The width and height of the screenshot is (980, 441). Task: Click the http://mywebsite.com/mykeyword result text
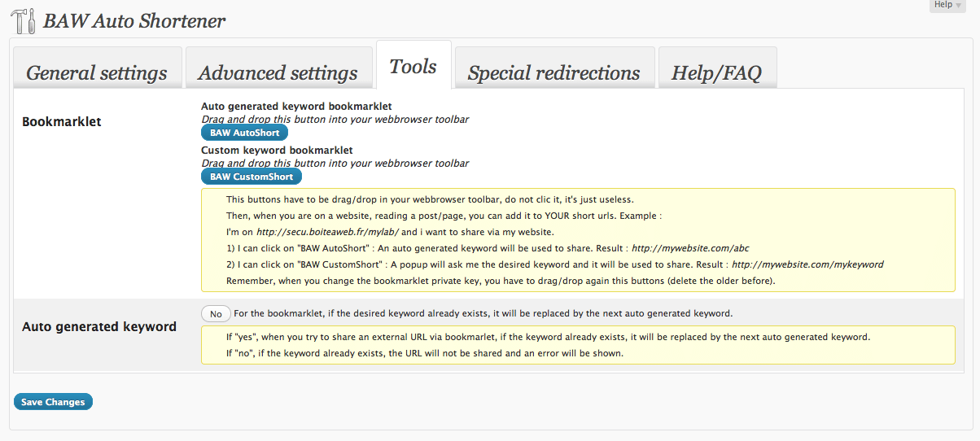pos(807,264)
